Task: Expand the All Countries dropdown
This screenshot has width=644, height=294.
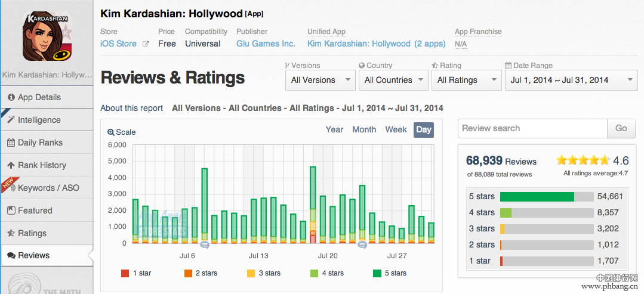Action: pos(393,80)
